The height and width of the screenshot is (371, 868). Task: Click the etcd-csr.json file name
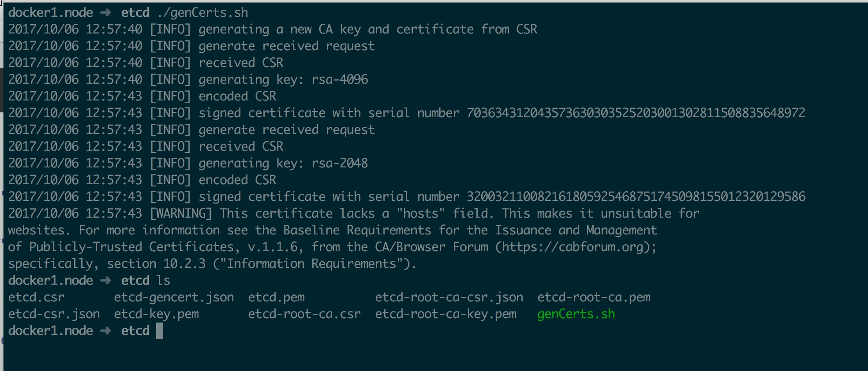coord(54,314)
